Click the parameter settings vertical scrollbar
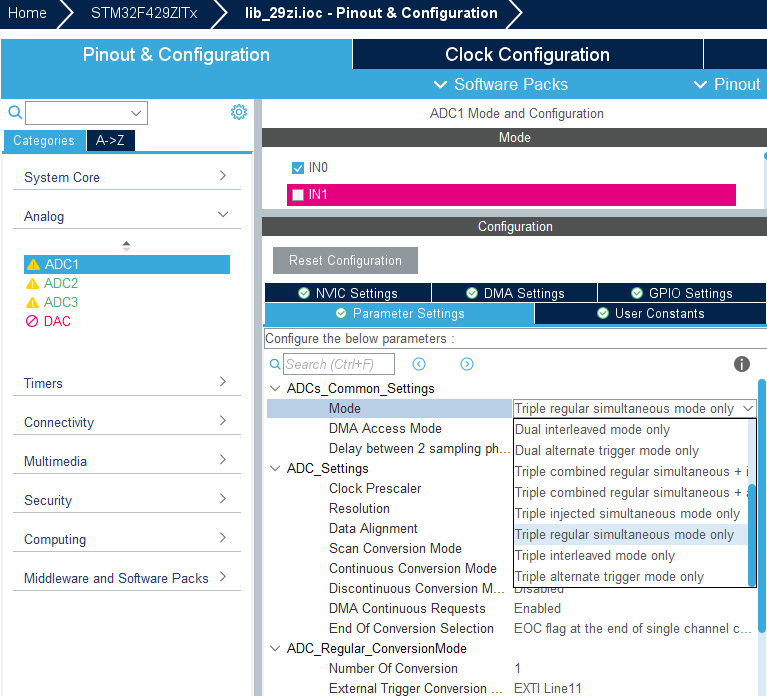Screen dimensions: 767x696 pos(762,506)
